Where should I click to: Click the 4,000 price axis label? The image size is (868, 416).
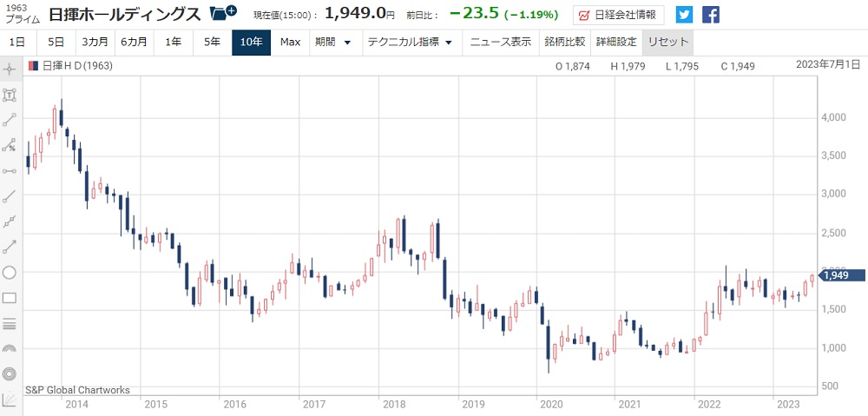click(833, 117)
